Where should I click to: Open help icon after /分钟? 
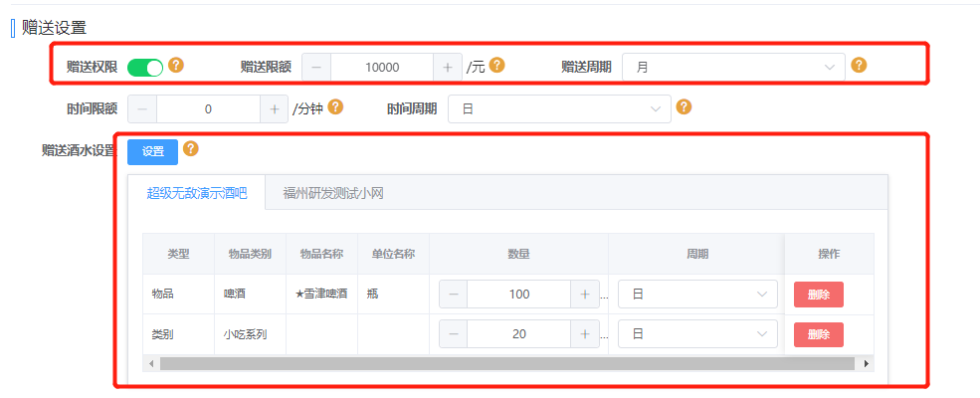click(x=335, y=106)
